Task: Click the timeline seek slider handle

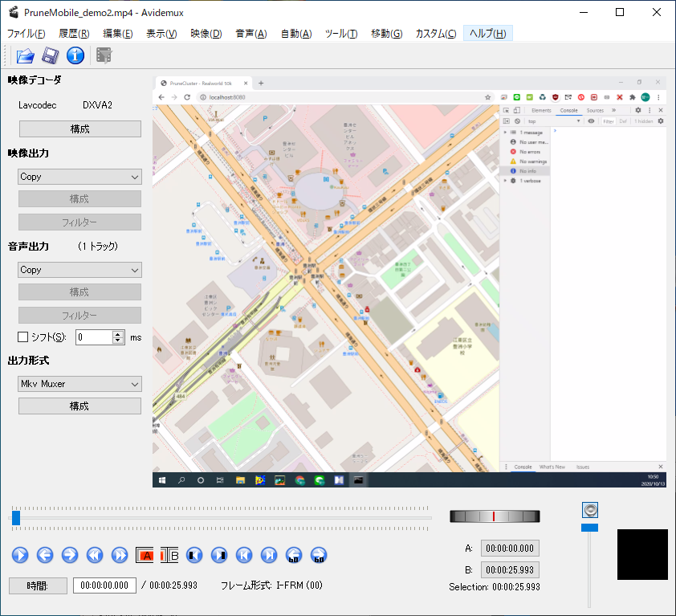Action: click(16, 518)
